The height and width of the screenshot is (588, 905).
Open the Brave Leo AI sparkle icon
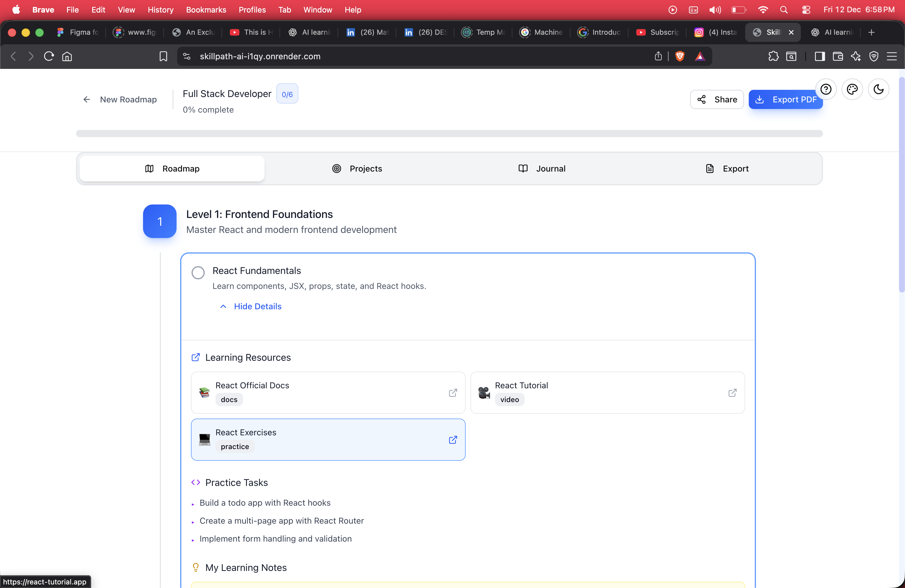(856, 56)
